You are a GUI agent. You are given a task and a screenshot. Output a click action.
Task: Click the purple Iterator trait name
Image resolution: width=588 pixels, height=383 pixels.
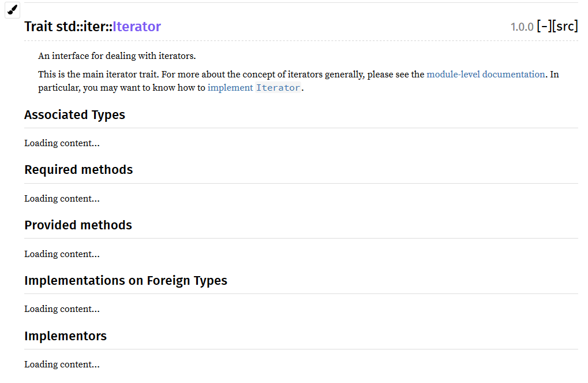[x=137, y=27]
